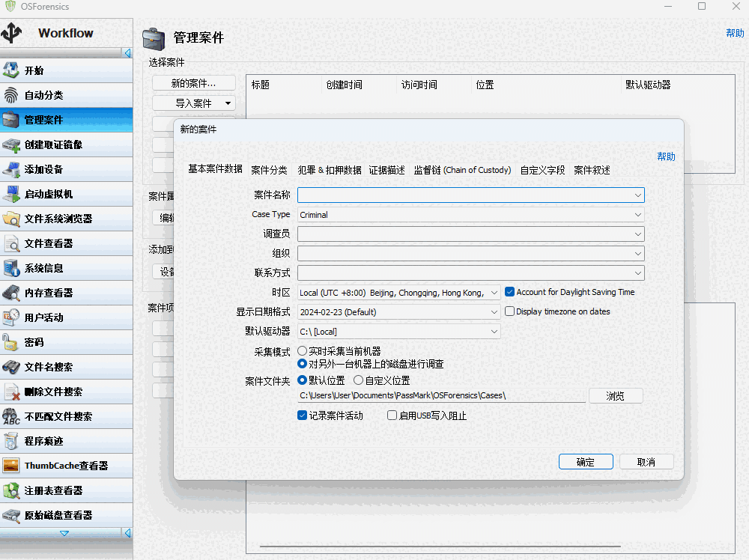
Task: Open the 注册表查看器 icon
Action: coord(11,490)
